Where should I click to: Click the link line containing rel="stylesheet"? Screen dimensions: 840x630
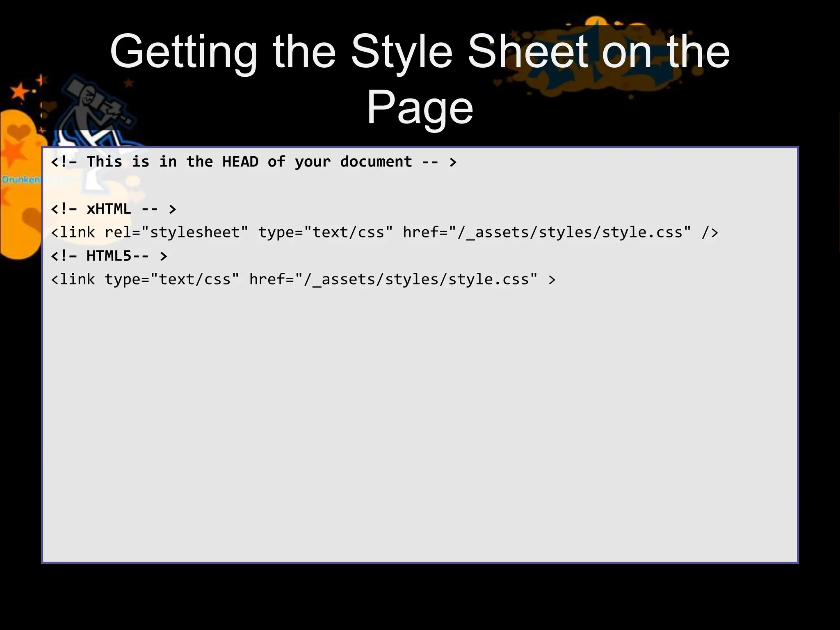(x=384, y=233)
